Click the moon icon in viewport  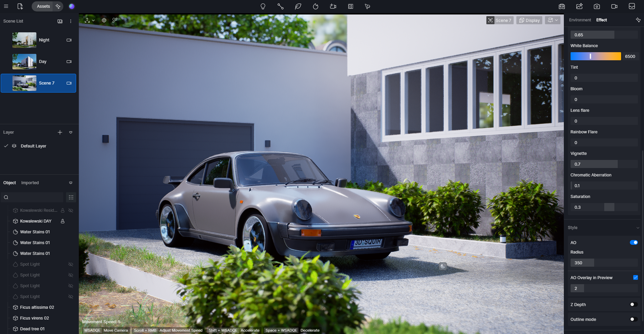click(443, 267)
